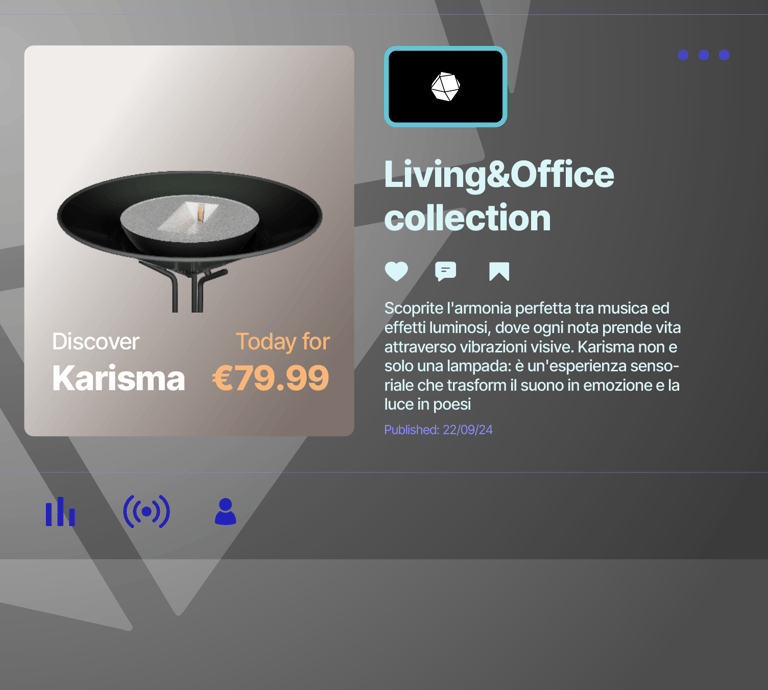Open the Karisma lamp product image

tap(190, 241)
